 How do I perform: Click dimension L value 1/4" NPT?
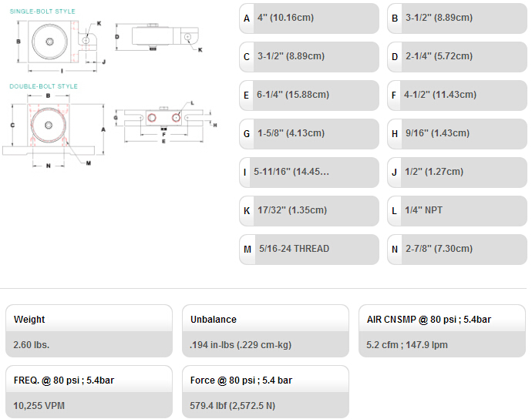(423, 210)
